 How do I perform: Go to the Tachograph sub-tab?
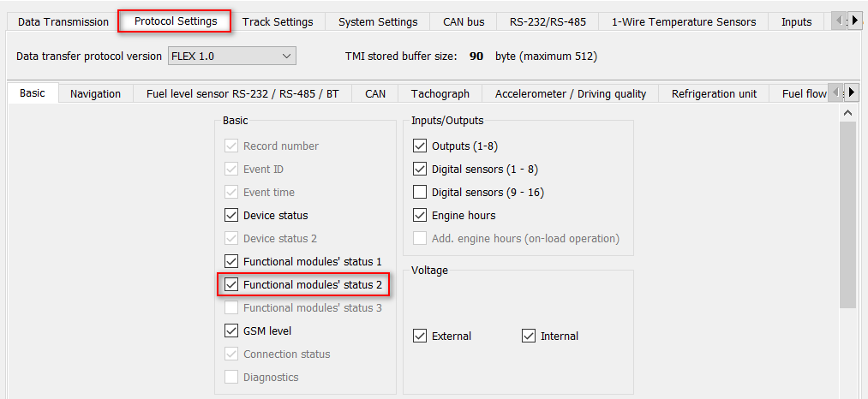click(x=440, y=94)
